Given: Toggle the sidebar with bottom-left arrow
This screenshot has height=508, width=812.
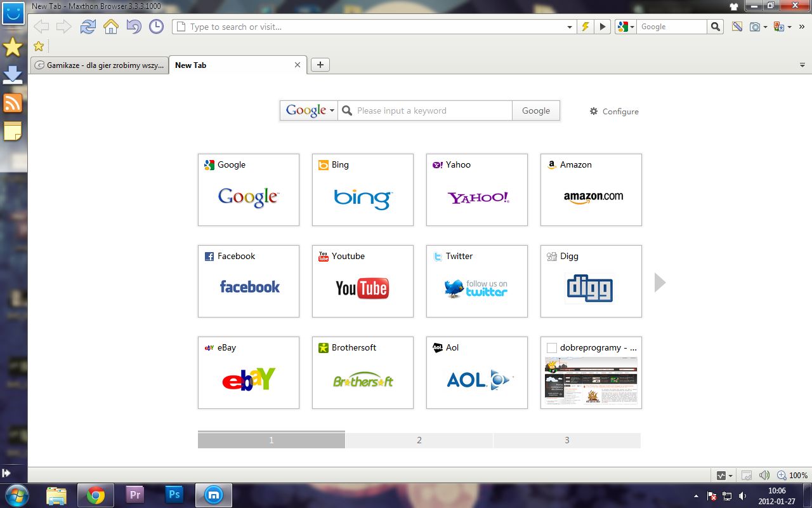Looking at the screenshot, I should pyautogui.click(x=6, y=473).
